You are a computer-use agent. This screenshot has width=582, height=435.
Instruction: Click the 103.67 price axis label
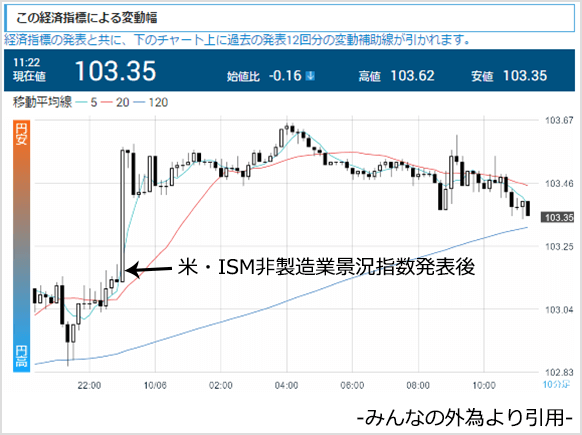point(559,120)
